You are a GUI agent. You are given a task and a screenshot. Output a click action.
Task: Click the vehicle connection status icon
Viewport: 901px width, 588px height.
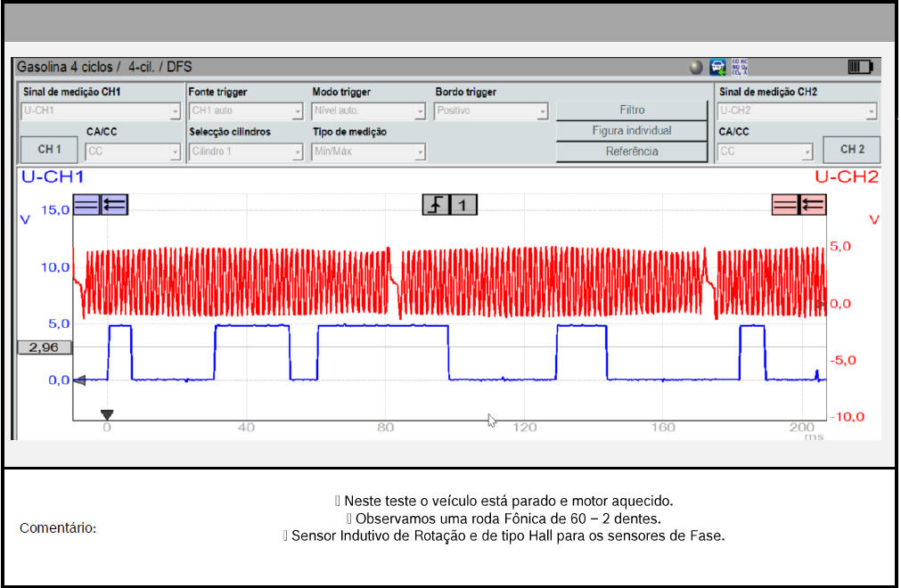pos(717,68)
